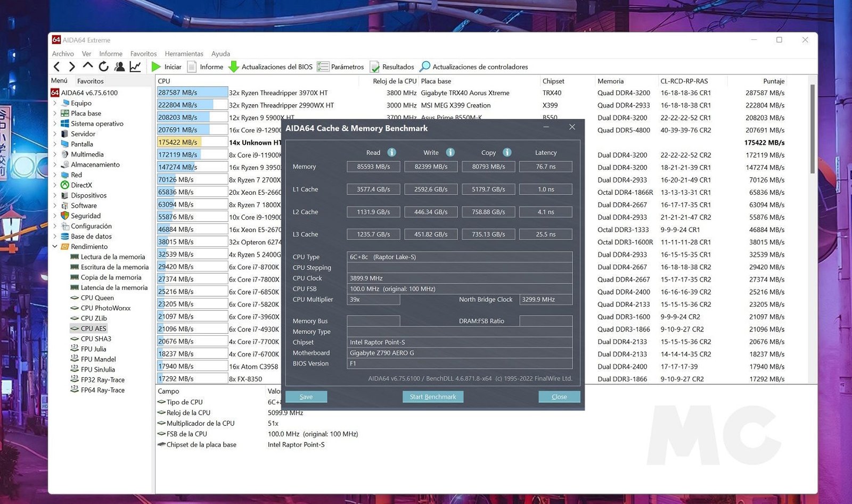The width and height of the screenshot is (852, 504).
Task: Select Copia de la memoria benchmark
Action: [111, 277]
